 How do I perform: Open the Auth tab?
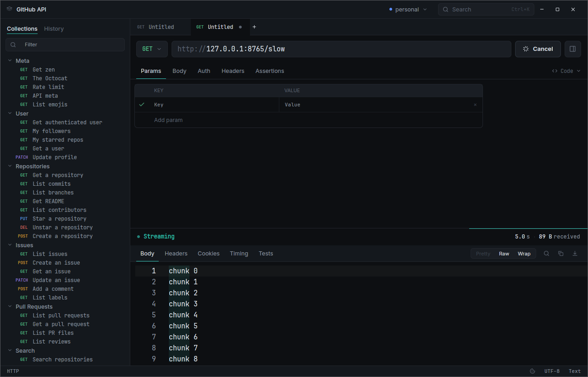point(204,71)
